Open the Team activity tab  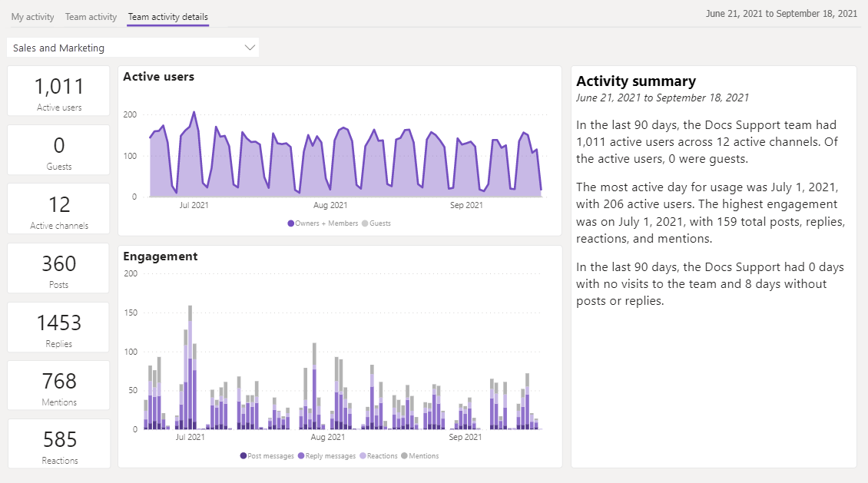(x=91, y=17)
